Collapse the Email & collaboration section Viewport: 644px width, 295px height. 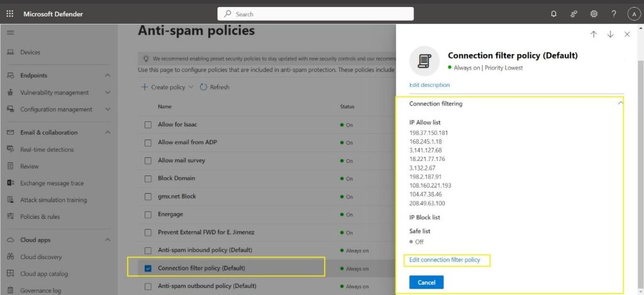tap(108, 133)
